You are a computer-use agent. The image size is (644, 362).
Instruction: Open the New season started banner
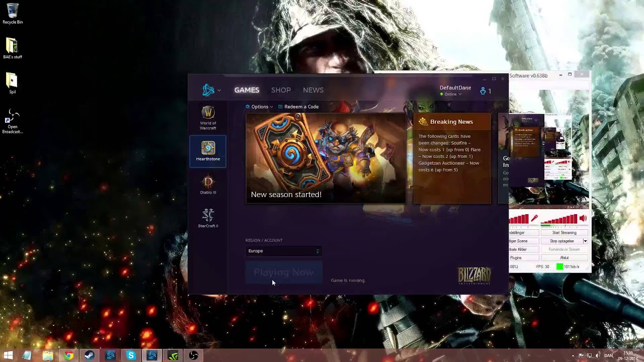(x=326, y=158)
